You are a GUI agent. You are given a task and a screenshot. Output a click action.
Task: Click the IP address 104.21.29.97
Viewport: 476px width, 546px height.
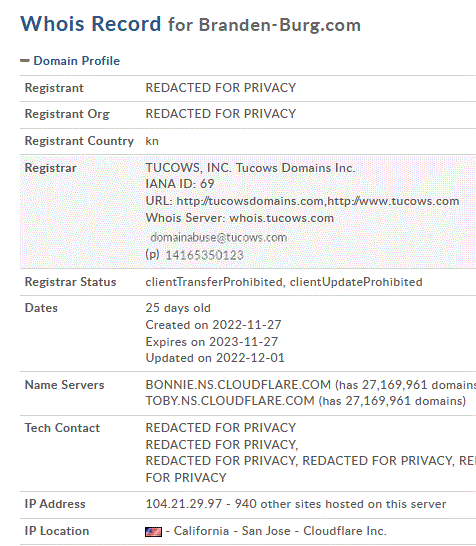[x=184, y=504]
